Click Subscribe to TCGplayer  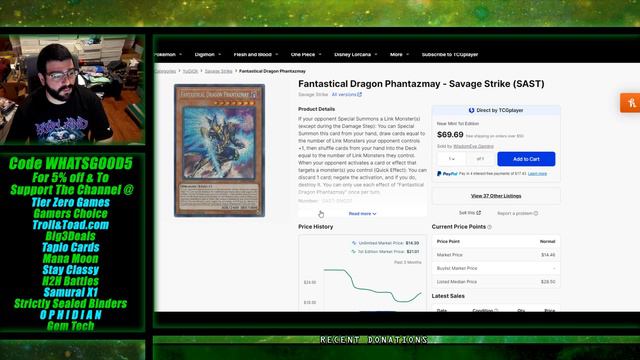click(450, 54)
